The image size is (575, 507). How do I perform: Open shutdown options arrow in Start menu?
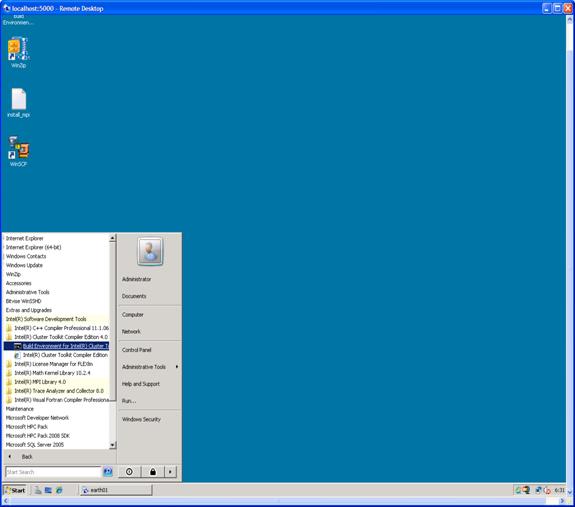171,472
